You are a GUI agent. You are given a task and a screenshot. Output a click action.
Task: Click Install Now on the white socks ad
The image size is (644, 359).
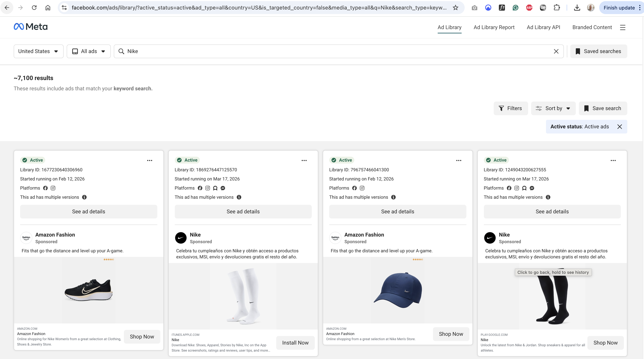tap(295, 343)
